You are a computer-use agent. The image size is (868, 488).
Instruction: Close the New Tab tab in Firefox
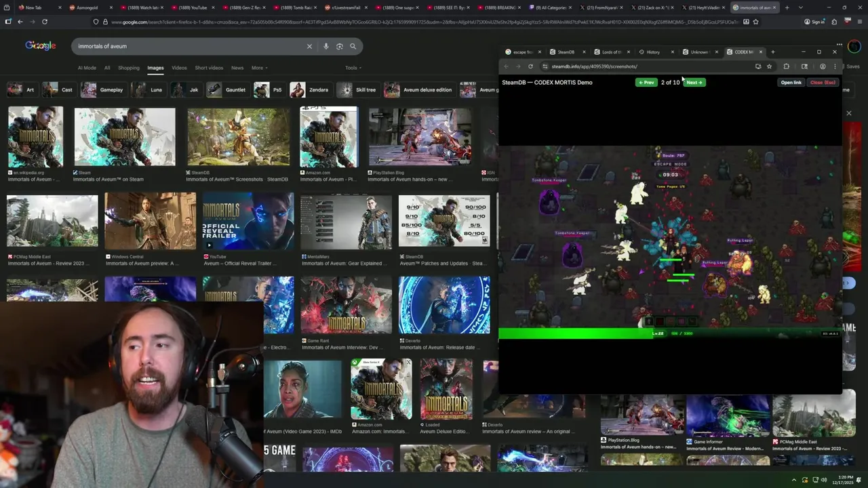[x=60, y=7]
